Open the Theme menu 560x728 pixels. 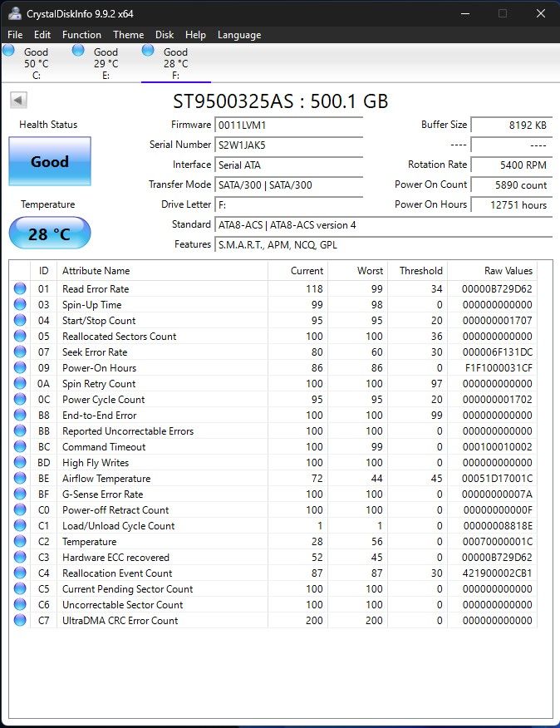point(129,35)
